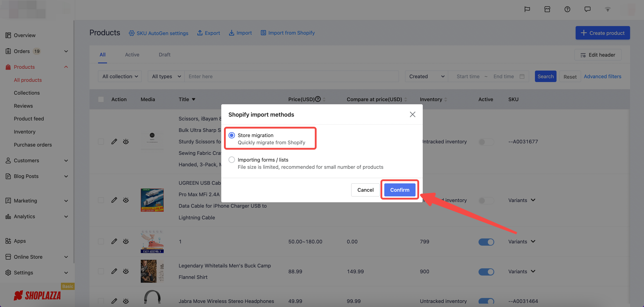The width and height of the screenshot is (644, 307).
Task: Click the price help question mark icon
Action: [x=318, y=99]
